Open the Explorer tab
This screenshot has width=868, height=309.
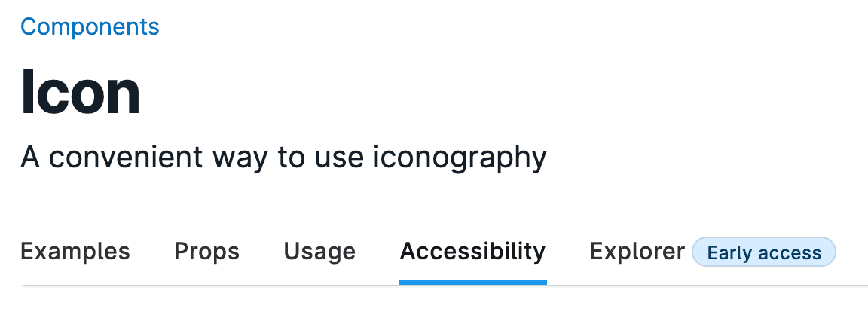(637, 251)
